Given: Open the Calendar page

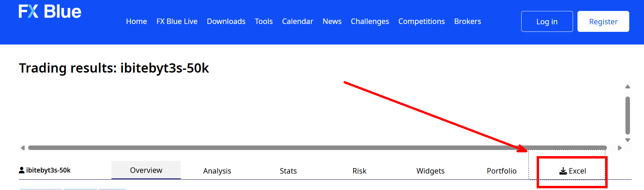Looking at the screenshot, I should coord(298,22).
